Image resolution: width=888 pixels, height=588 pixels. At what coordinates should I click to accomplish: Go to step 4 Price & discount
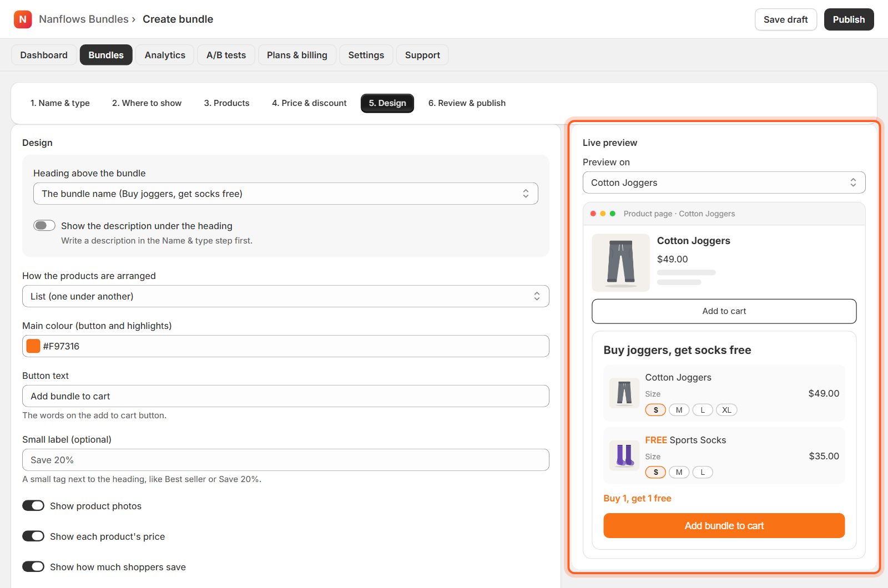click(309, 103)
